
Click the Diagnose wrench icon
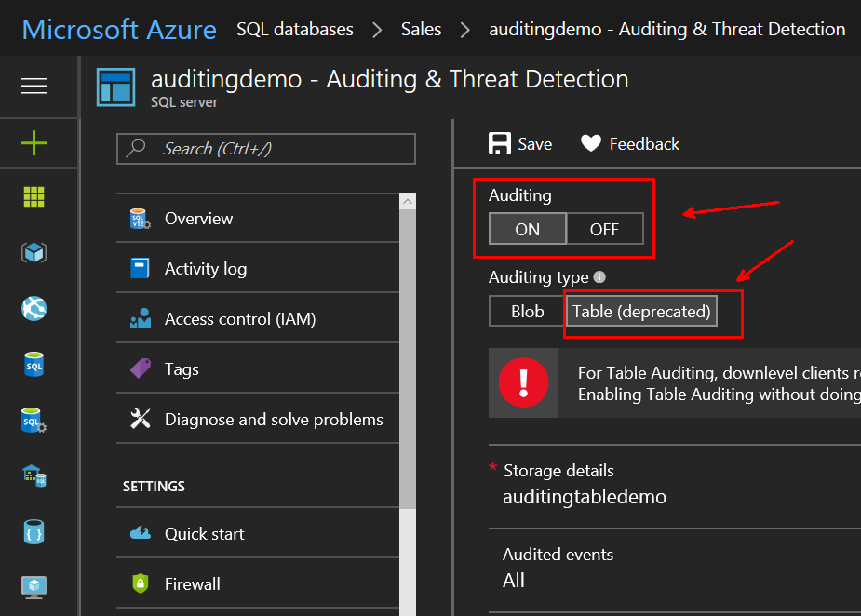coord(141,419)
